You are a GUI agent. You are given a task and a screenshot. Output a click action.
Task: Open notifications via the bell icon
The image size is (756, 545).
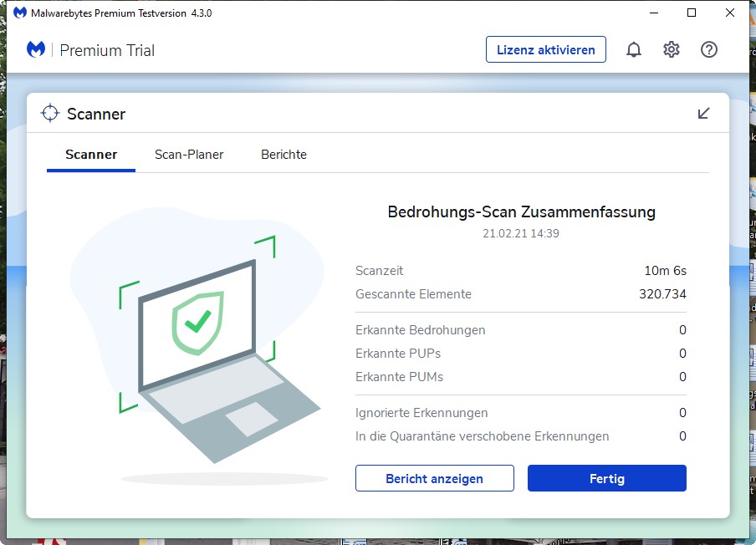[633, 49]
